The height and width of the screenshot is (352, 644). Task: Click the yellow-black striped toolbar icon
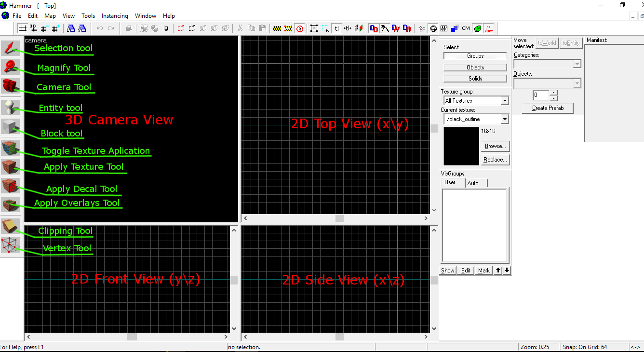click(x=277, y=28)
